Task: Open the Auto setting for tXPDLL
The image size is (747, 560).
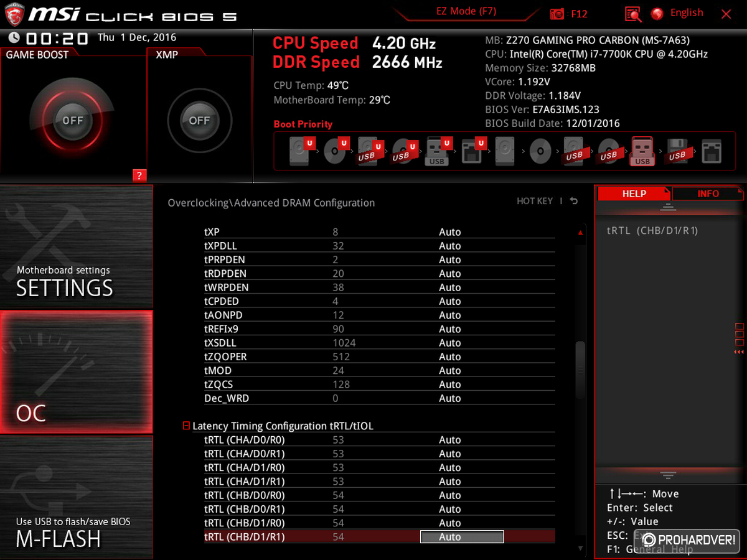Action: 450,246
